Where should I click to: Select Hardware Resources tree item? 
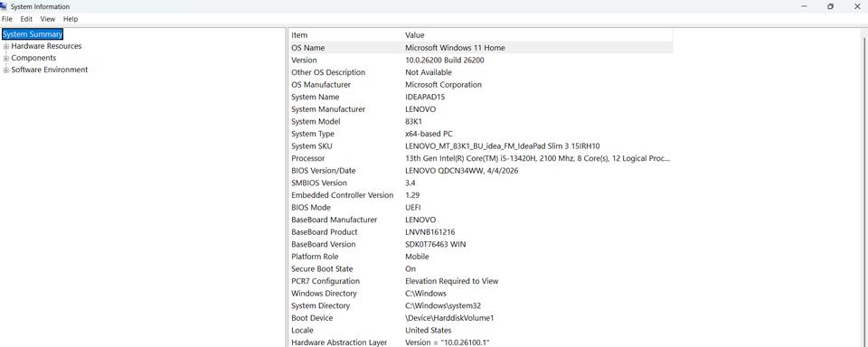point(46,46)
